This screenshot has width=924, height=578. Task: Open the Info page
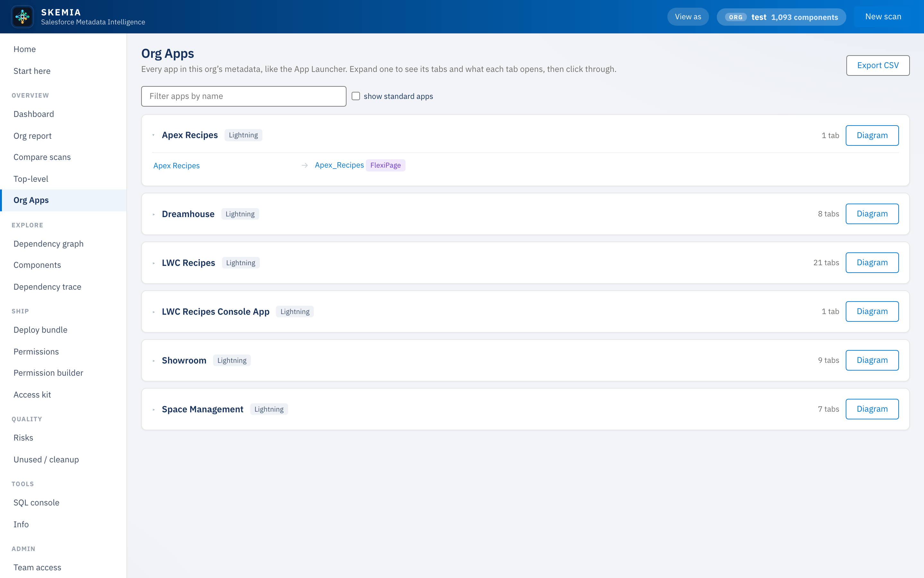click(x=64, y=524)
